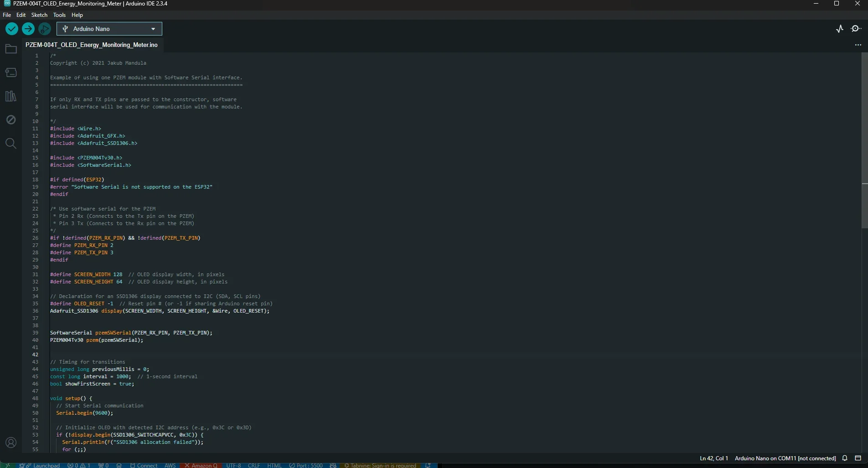Open the Library Manager sidebar panel
Viewport: 868px width, 468px height.
tap(11, 96)
